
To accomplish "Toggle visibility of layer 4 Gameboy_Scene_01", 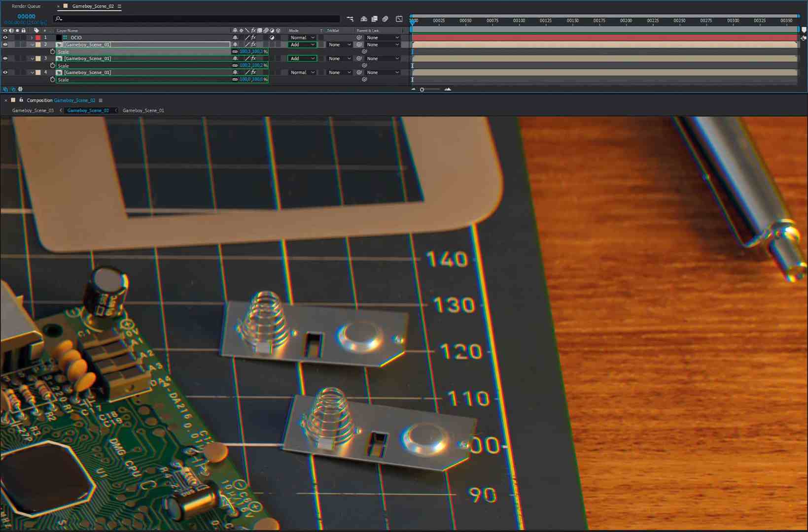I will tap(5, 72).
